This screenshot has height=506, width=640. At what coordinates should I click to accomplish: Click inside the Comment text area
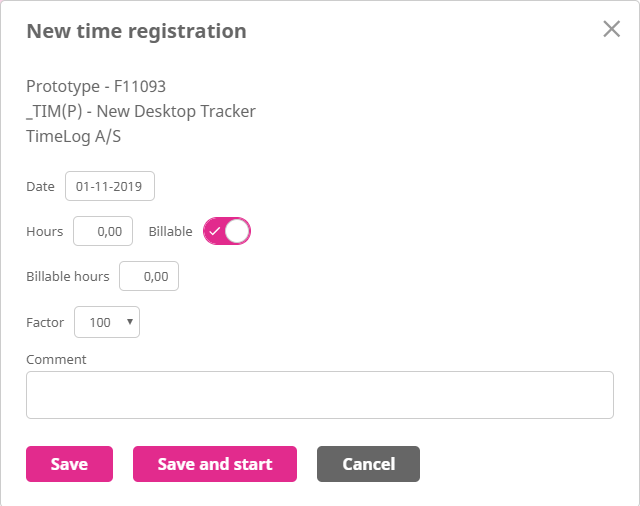point(319,395)
